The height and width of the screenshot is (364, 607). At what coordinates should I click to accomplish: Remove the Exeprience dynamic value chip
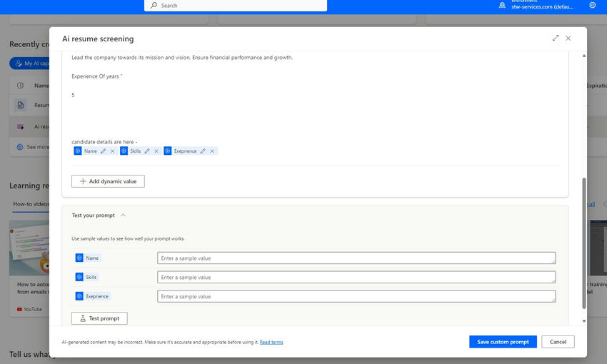pyautogui.click(x=212, y=151)
